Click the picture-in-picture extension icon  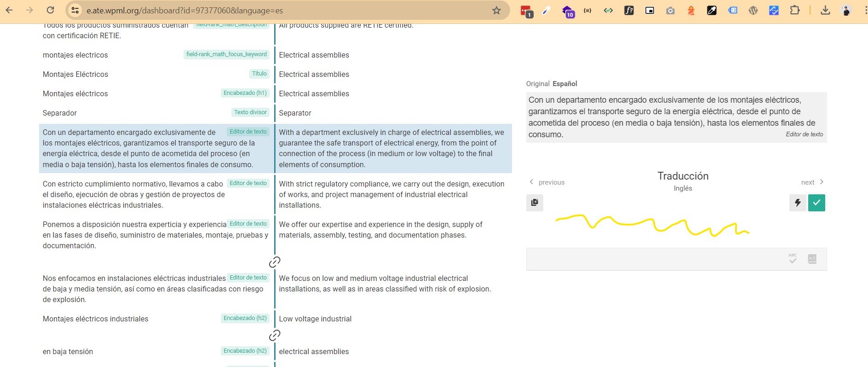[x=650, y=10]
